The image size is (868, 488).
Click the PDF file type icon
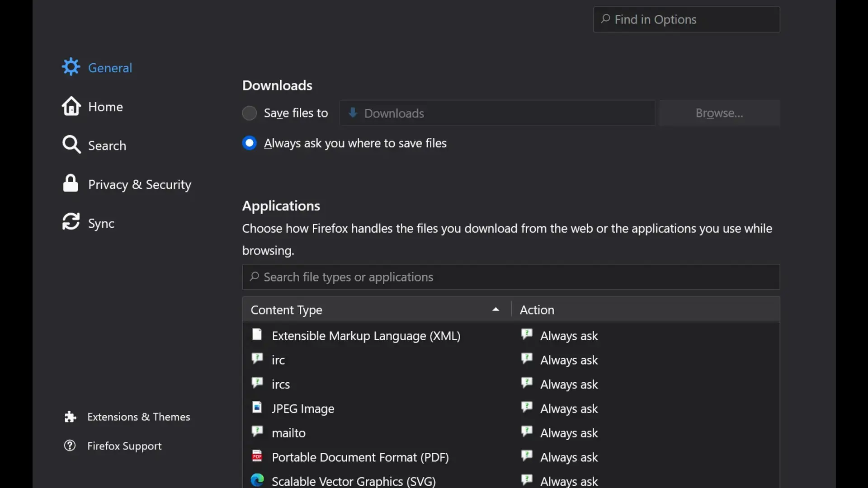257,456
